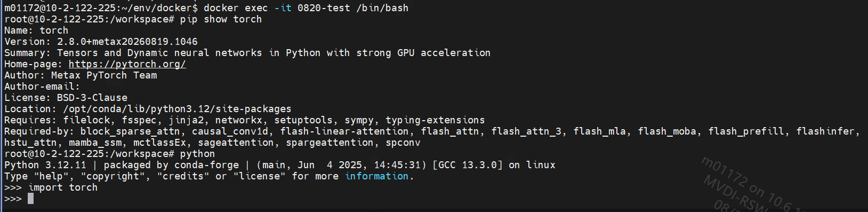Click the 'Author-email:' line
The width and height of the screenshot is (868, 212).
point(42,87)
